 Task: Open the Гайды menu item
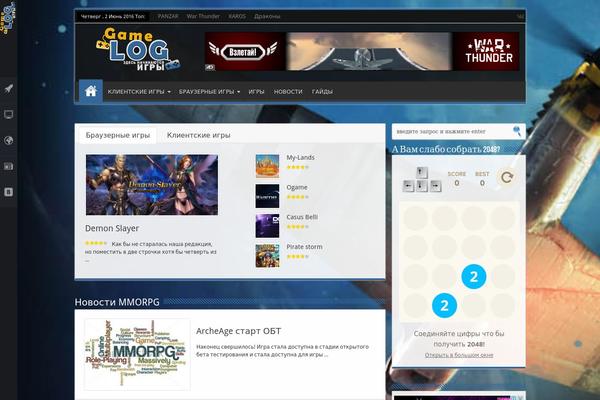pyautogui.click(x=322, y=92)
